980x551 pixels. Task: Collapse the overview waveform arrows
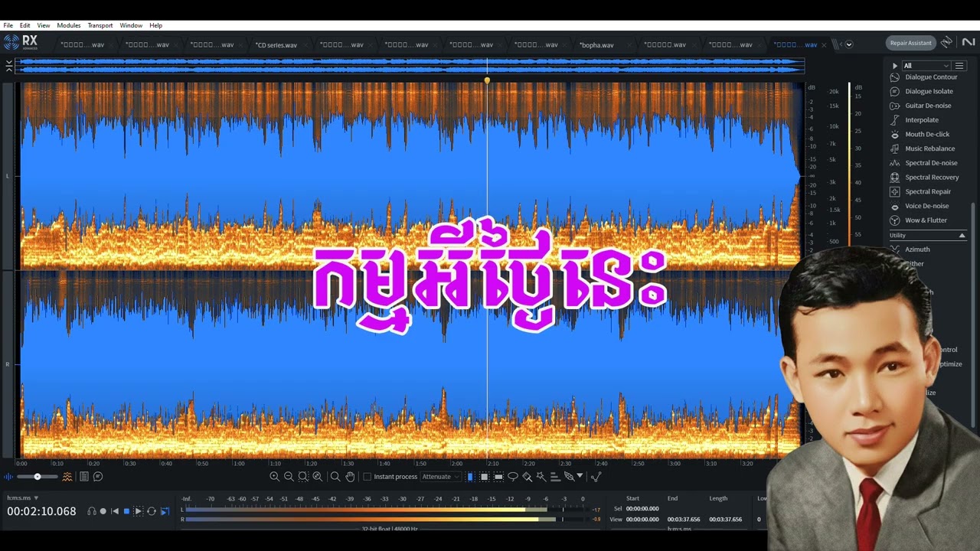(x=8, y=66)
